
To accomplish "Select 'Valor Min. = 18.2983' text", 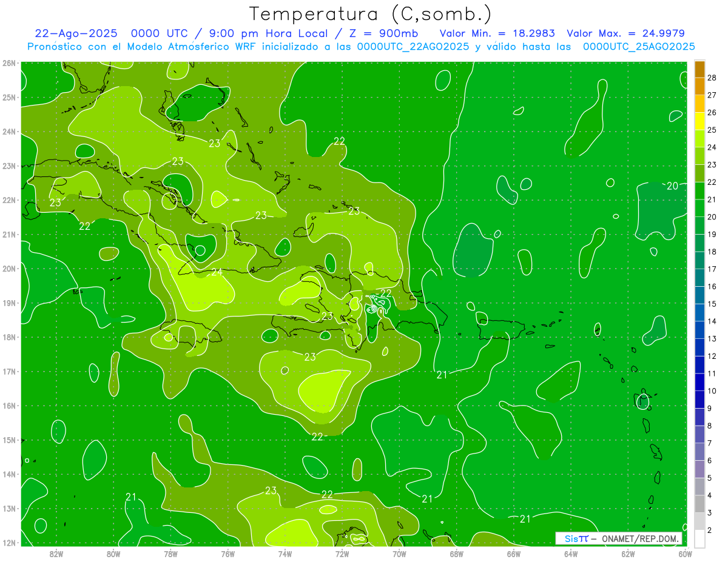I will [x=497, y=33].
